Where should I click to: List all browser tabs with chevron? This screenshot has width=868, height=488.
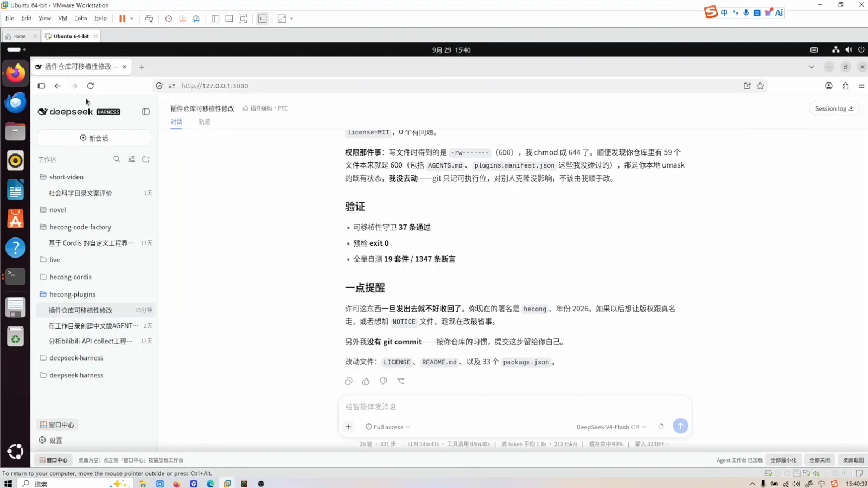(x=812, y=67)
